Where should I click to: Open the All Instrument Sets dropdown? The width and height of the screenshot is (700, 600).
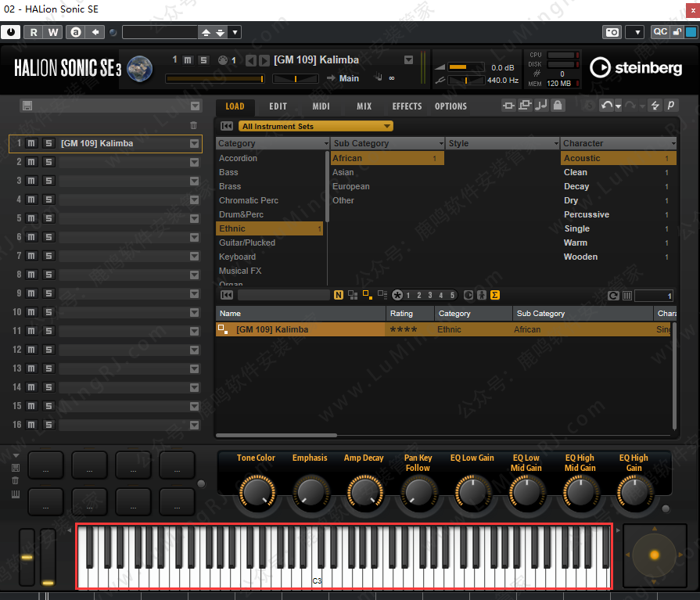316,127
